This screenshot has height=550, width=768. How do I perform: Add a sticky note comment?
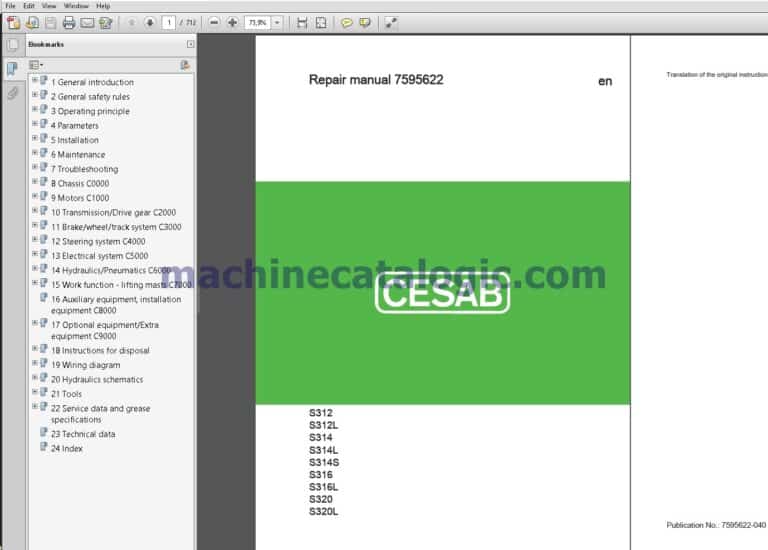coord(346,23)
